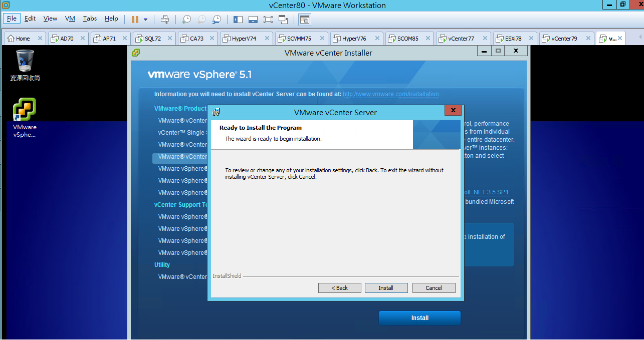Click the Pause virtual machine toolbar icon
The height and width of the screenshot is (340, 644).
point(135,19)
